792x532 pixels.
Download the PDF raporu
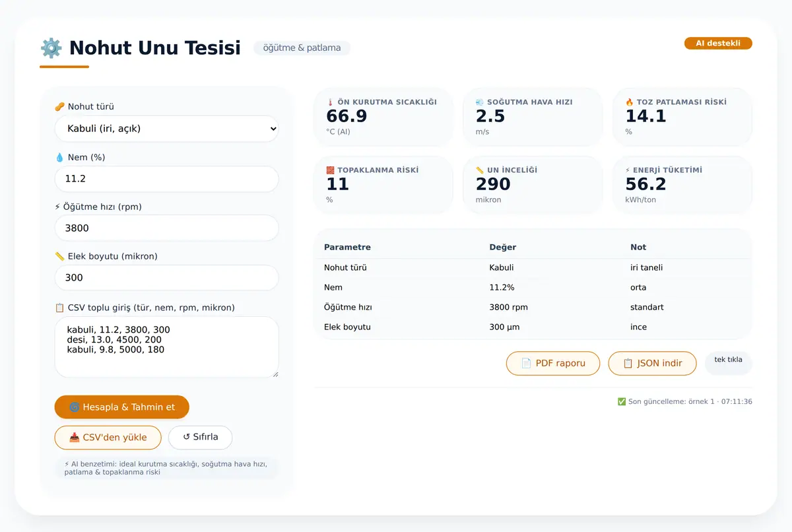coord(553,364)
